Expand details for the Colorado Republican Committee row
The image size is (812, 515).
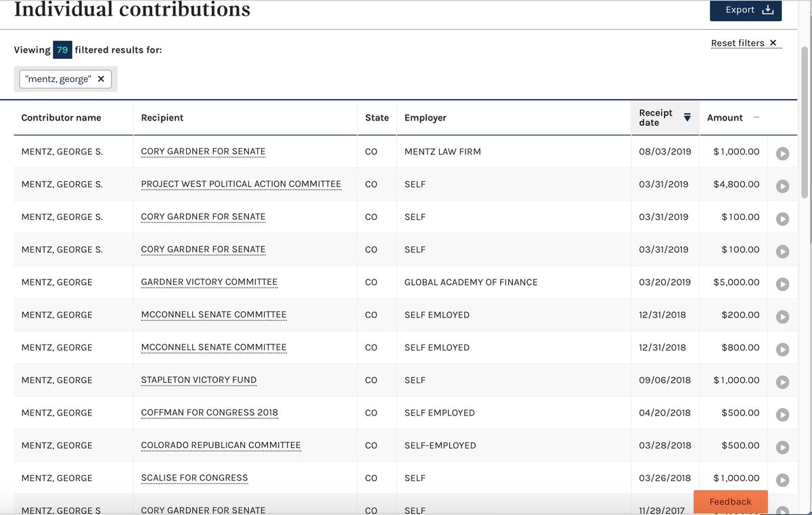coord(782,447)
